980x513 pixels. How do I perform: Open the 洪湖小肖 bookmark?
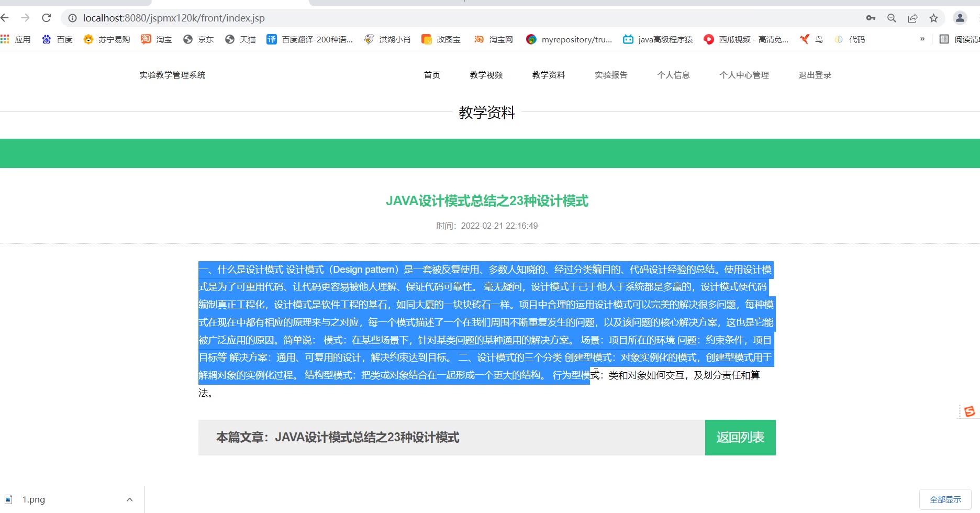click(x=387, y=39)
